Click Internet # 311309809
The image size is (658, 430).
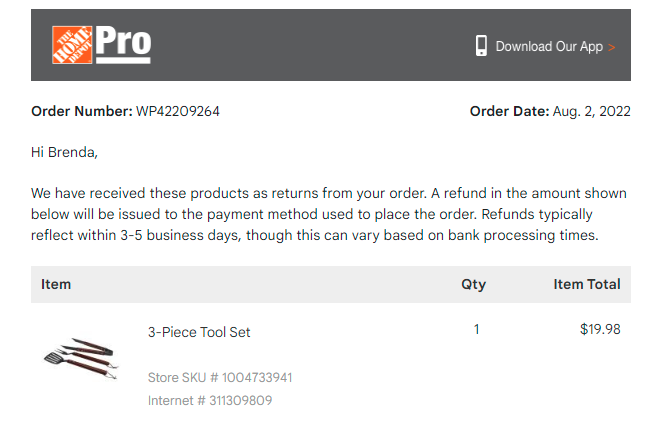pos(210,401)
